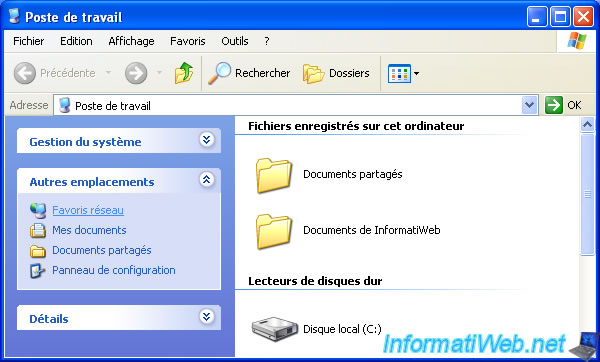Click the scrollbar up arrow
Image resolution: width=600 pixels, height=362 pixels.
(x=587, y=124)
